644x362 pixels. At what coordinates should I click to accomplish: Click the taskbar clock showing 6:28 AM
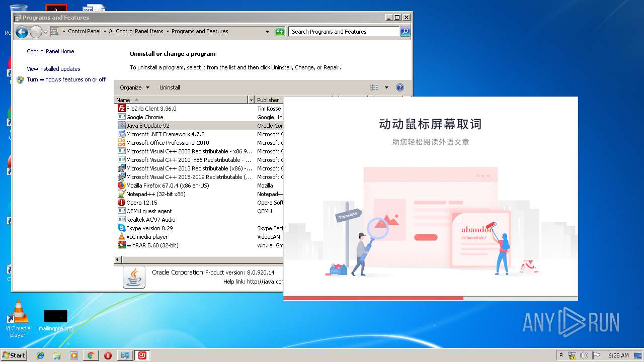[618, 355]
